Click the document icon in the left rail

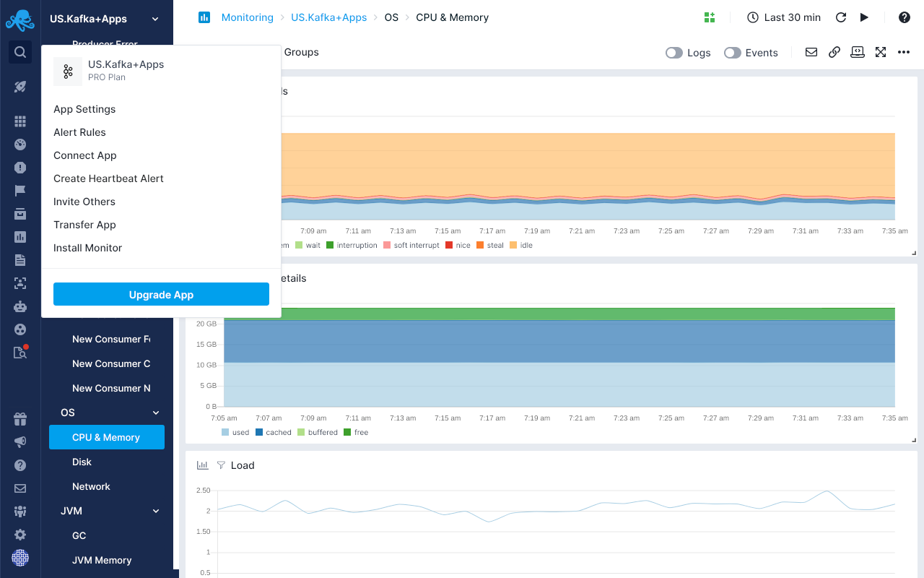[20, 260]
